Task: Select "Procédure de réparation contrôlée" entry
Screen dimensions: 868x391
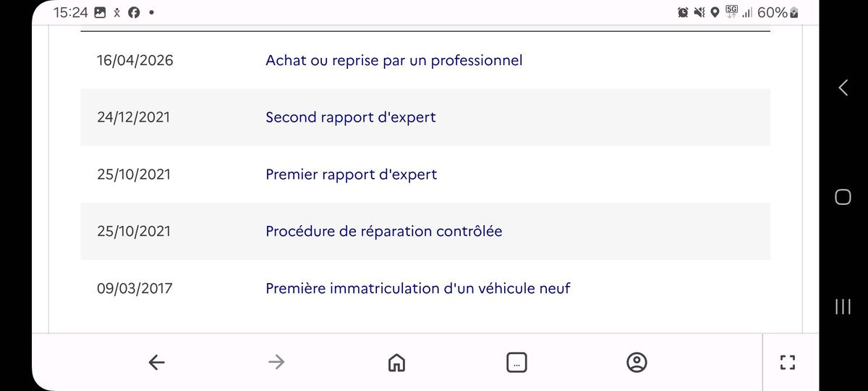Action: 384,232
